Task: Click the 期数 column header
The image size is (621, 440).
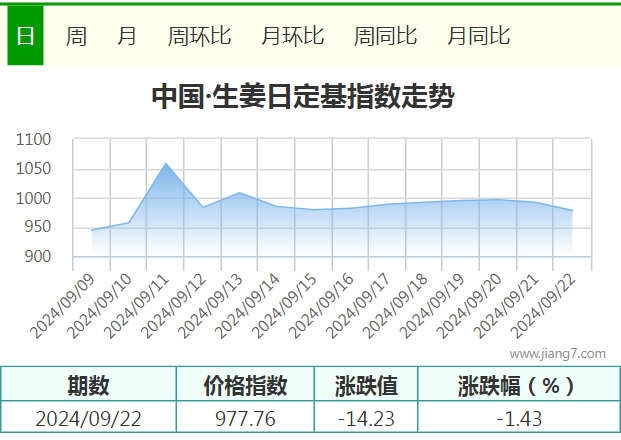Action: tap(88, 385)
